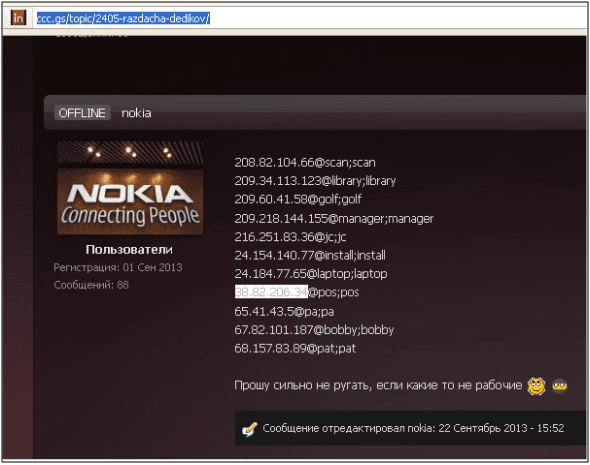The width and height of the screenshot is (590, 465).
Task: Click the line 68.157.83.89@pat;pat
Action: tap(295, 348)
